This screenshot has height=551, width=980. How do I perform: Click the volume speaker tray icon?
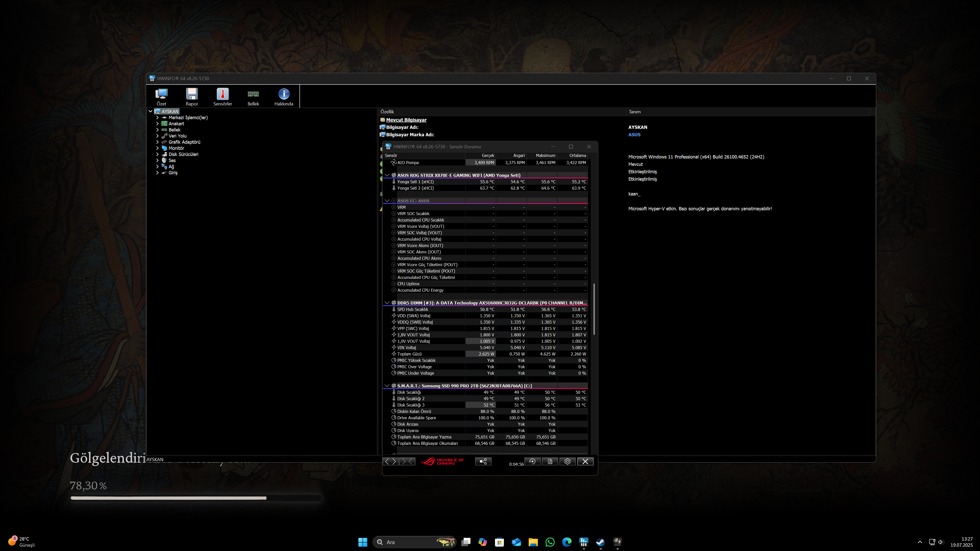point(941,542)
